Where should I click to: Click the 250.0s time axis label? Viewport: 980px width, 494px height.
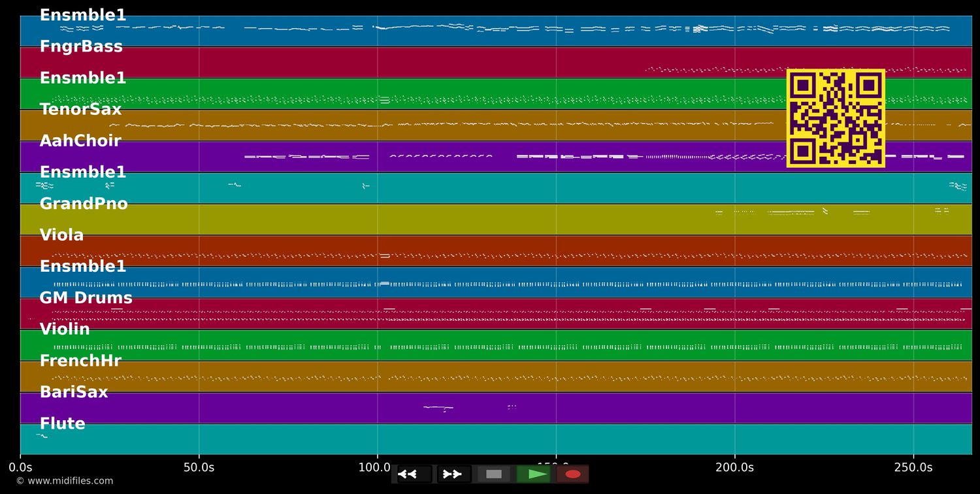[x=913, y=467]
